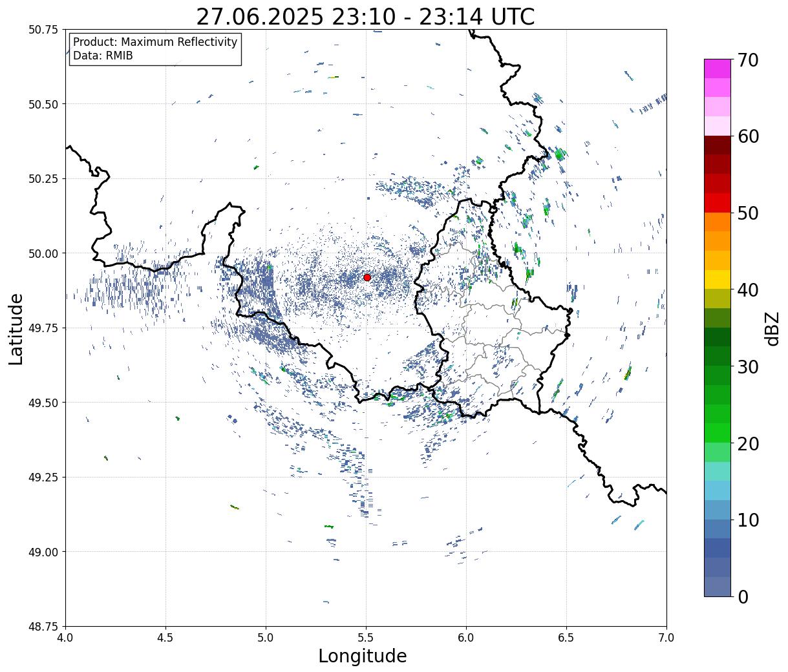Click the dark maroon colorbar segment below 60

718,145
